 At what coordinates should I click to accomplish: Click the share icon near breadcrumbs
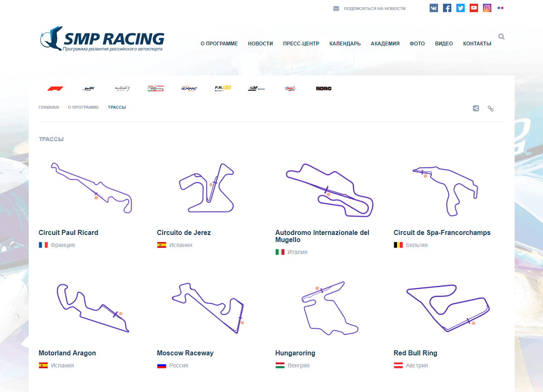(x=476, y=108)
